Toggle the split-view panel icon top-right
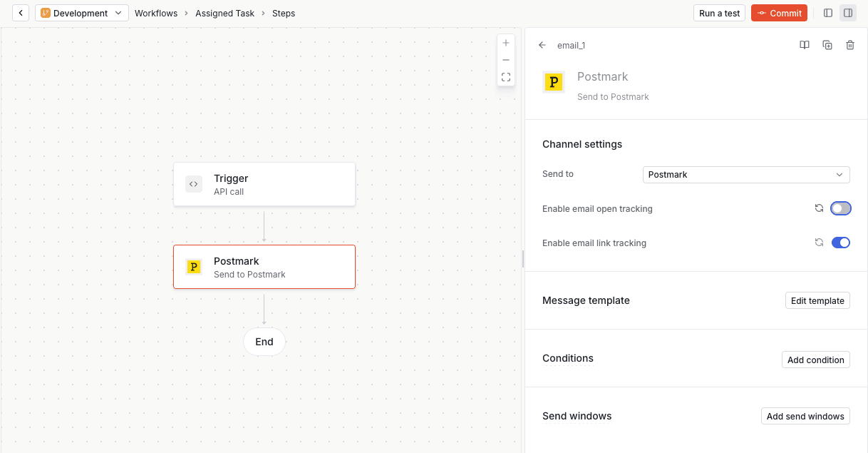868x453 pixels. click(827, 12)
